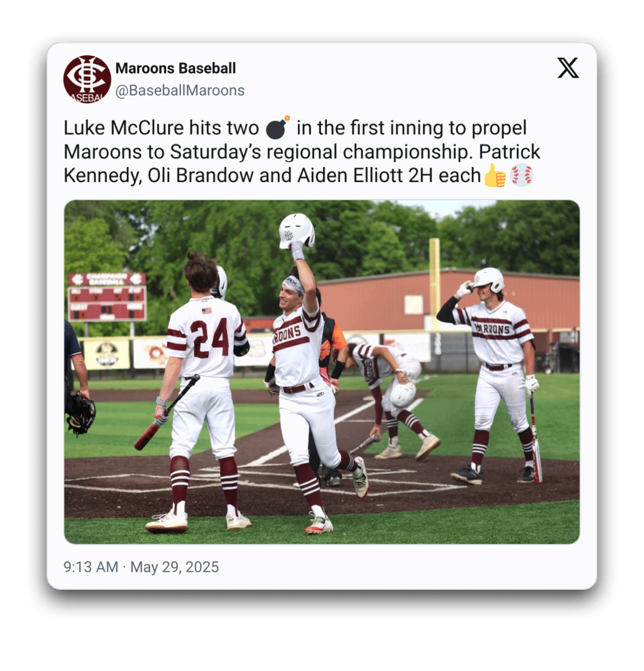Click the 'Patrick Kennedy' text in the tweet

coord(303,164)
